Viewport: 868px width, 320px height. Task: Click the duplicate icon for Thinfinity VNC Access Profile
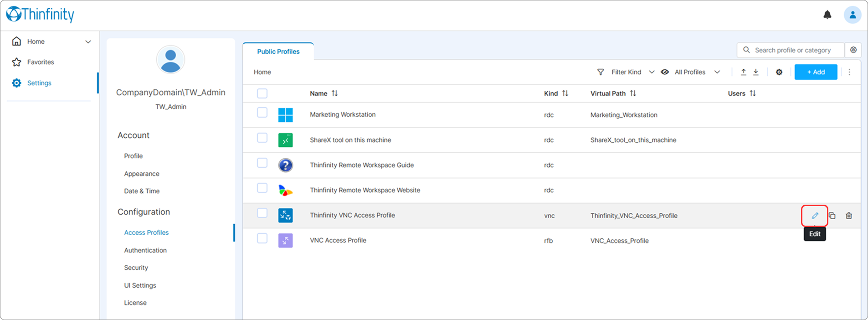(832, 216)
